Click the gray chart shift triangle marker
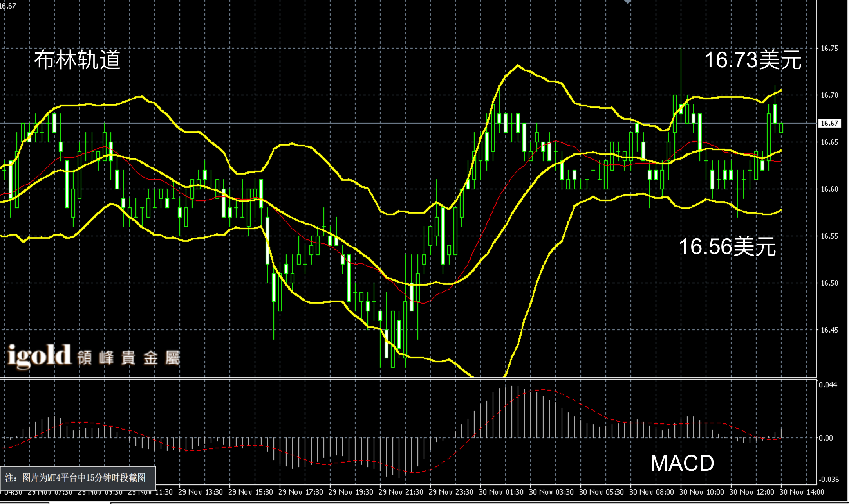The height and width of the screenshot is (504, 849). point(628,2)
